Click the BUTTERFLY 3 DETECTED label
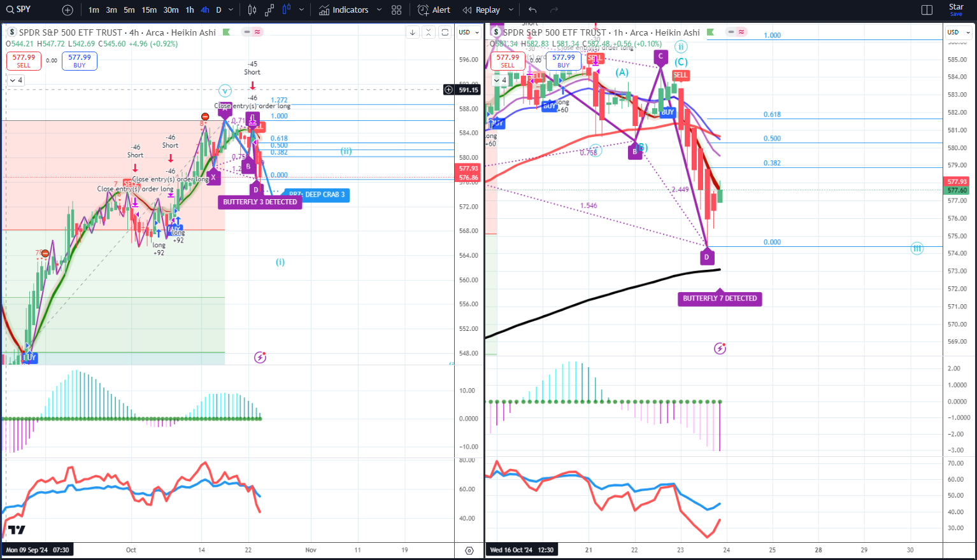The height and width of the screenshot is (560, 977). tap(260, 202)
